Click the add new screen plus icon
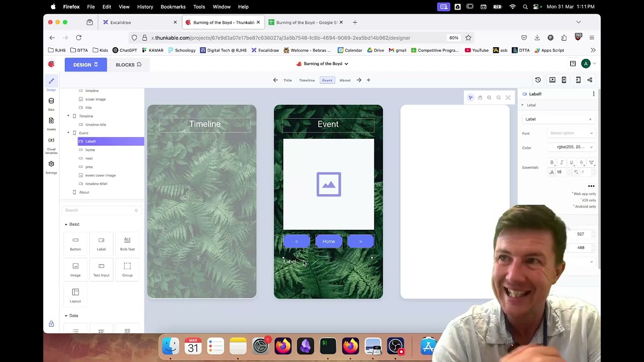The width and height of the screenshot is (644, 362). coord(368,80)
